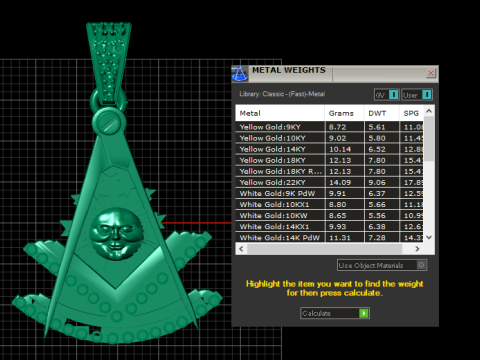
Task: Select the White Gold:14KX1 row
Action: pos(330,226)
